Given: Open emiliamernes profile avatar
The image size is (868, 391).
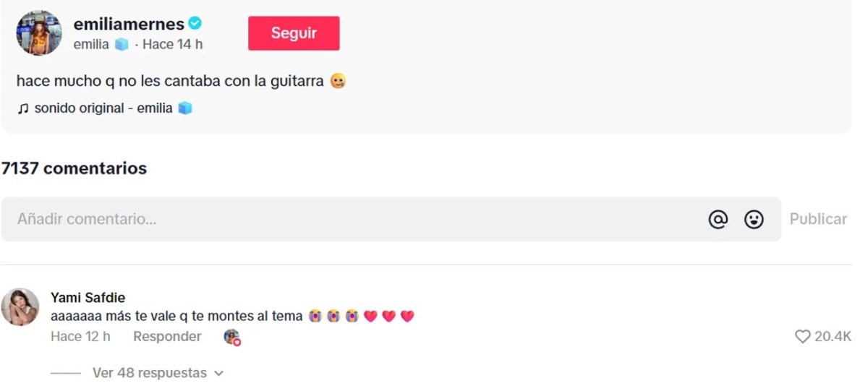Looking at the screenshot, I should [x=39, y=33].
